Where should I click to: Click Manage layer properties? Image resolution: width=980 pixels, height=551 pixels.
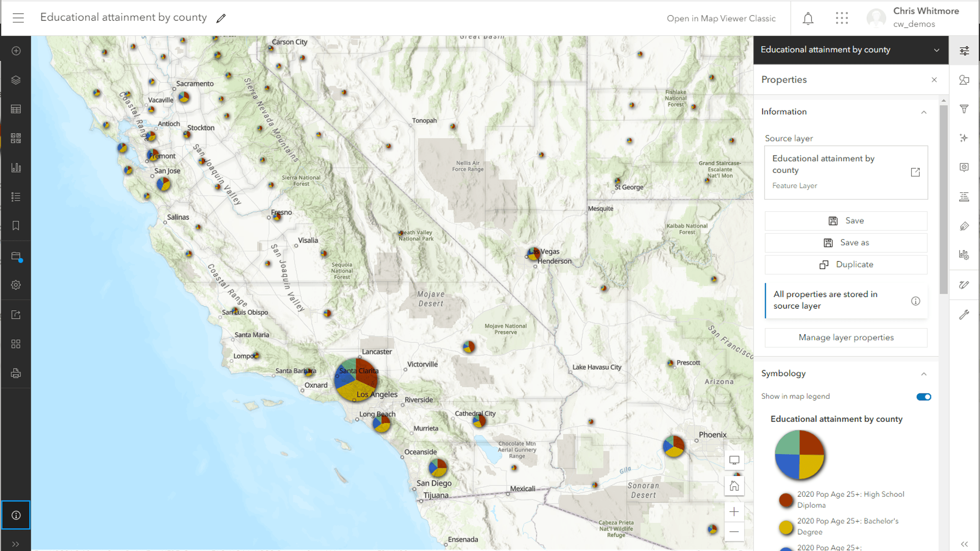(x=846, y=337)
